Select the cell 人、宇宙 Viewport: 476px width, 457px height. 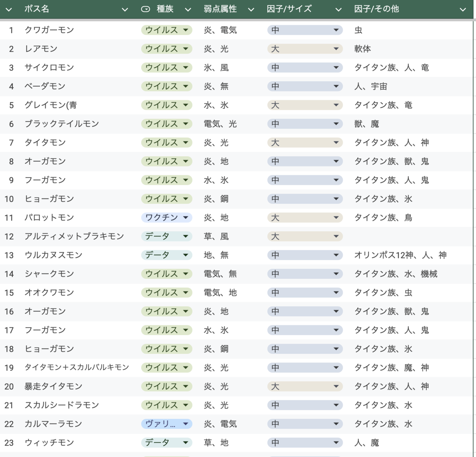coord(370,86)
